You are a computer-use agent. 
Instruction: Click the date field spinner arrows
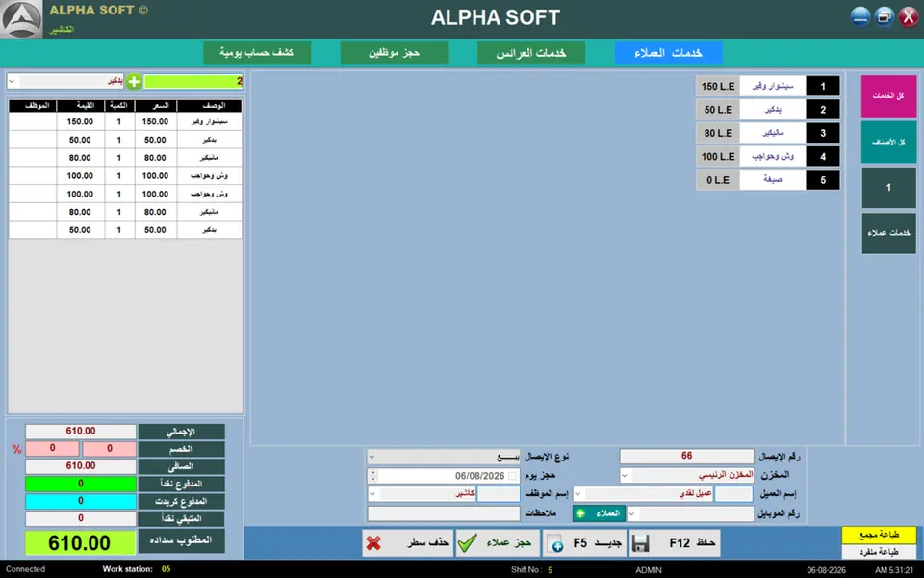pos(373,475)
